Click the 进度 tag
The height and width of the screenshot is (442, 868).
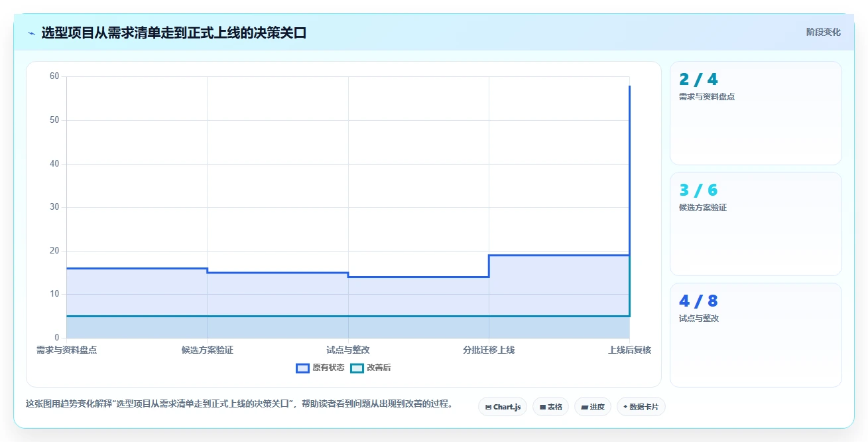point(593,407)
